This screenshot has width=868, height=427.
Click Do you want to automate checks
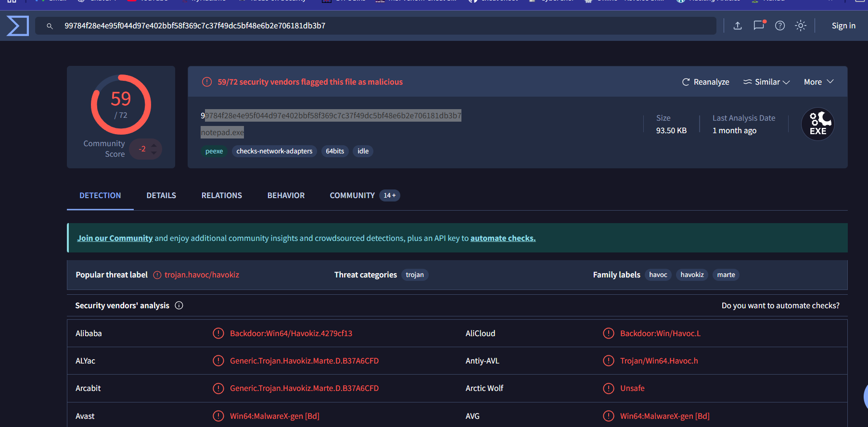(x=780, y=305)
